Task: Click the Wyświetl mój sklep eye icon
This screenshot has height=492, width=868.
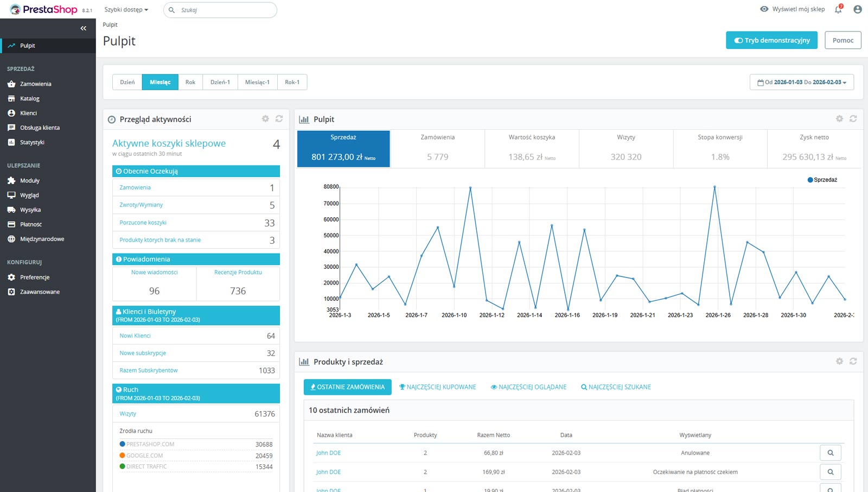Action: 764,9
